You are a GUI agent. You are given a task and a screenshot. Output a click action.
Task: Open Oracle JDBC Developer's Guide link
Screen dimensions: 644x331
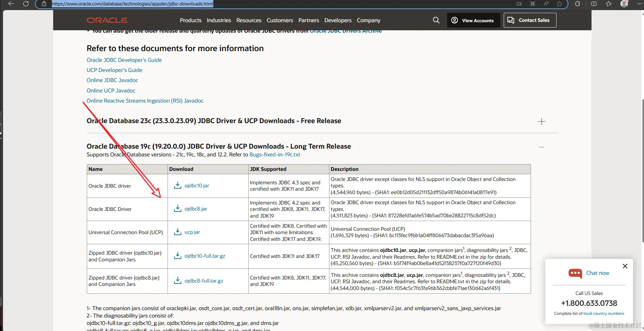coord(124,60)
